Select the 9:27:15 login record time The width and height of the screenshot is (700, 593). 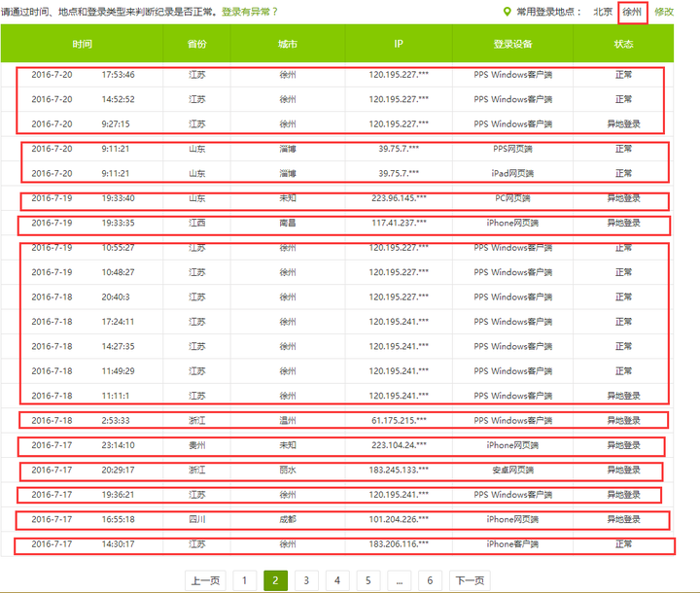coord(116,123)
